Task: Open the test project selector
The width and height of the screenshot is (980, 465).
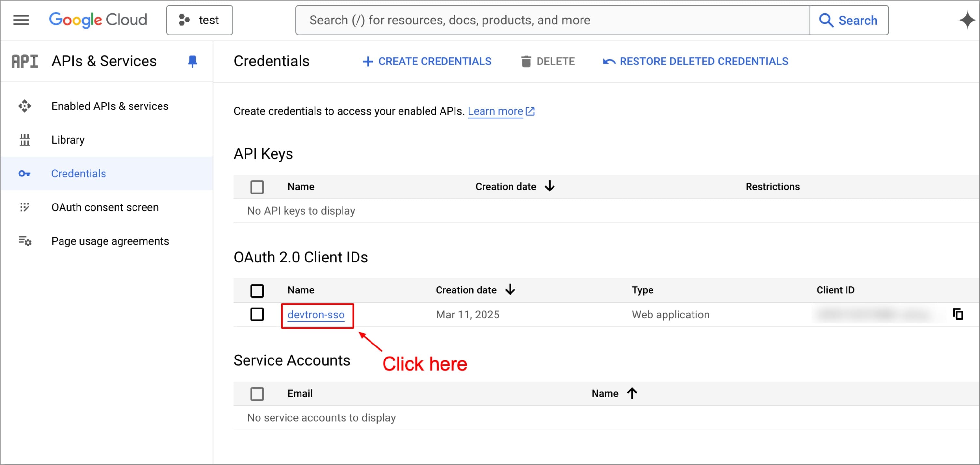Action: click(199, 20)
